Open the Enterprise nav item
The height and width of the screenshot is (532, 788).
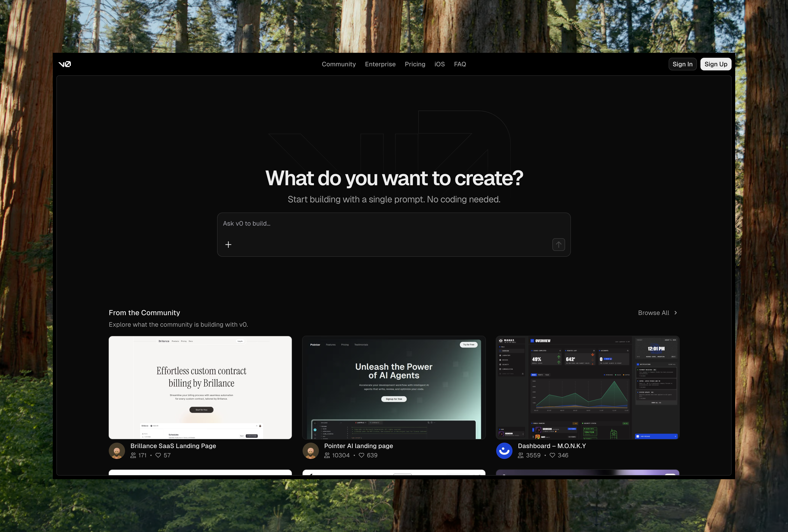coord(380,64)
